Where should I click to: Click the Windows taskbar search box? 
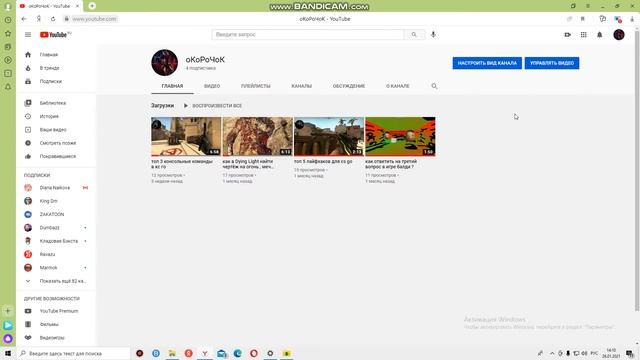click(73, 353)
